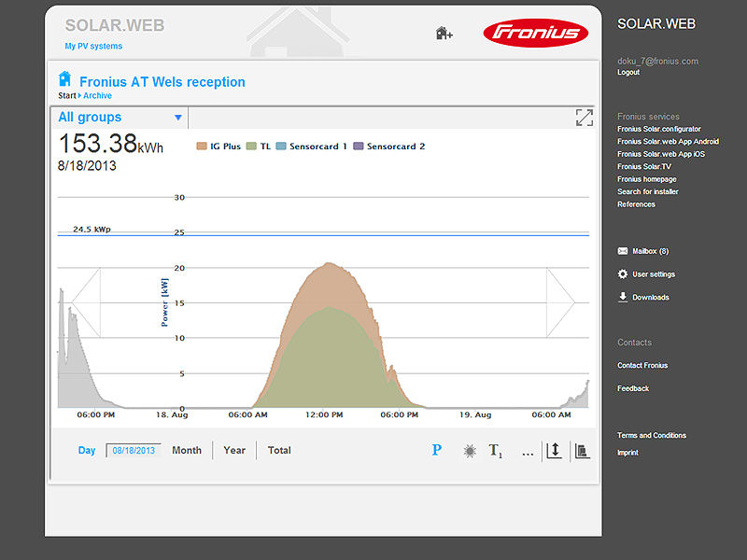Click the doku_7@fronius.com account text
This screenshot has height=560, width=747.
click(658, 61)
